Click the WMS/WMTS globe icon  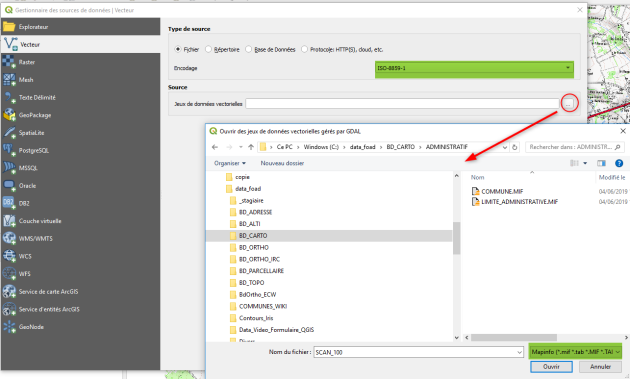(9, 238)
